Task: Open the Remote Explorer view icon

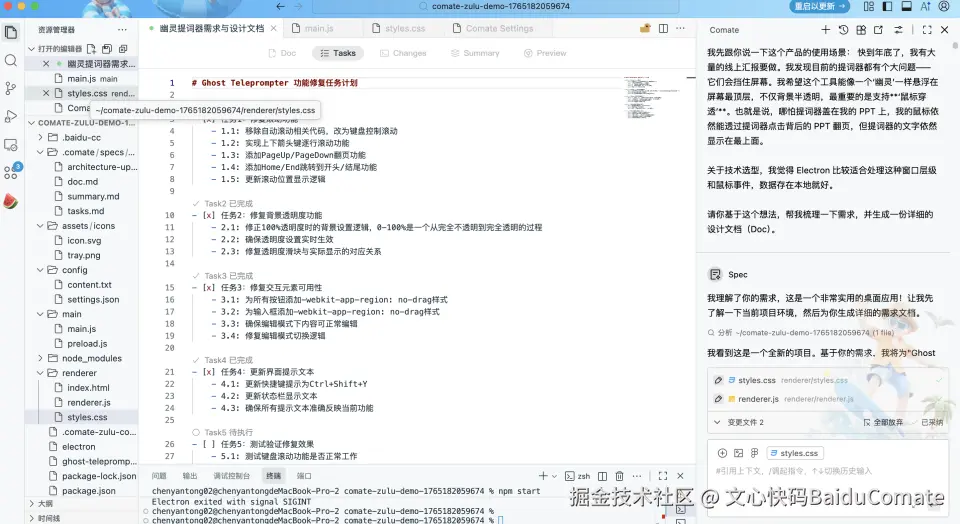Action: pyautogui.click(x=11, y=145)
